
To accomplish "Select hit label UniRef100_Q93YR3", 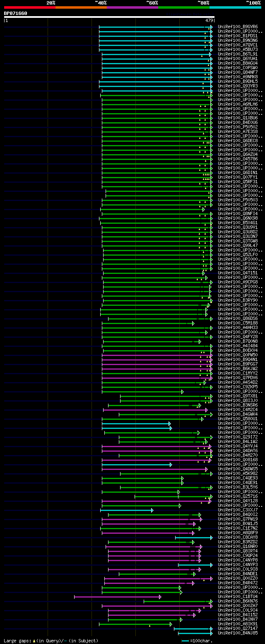I will click(238, 86).
